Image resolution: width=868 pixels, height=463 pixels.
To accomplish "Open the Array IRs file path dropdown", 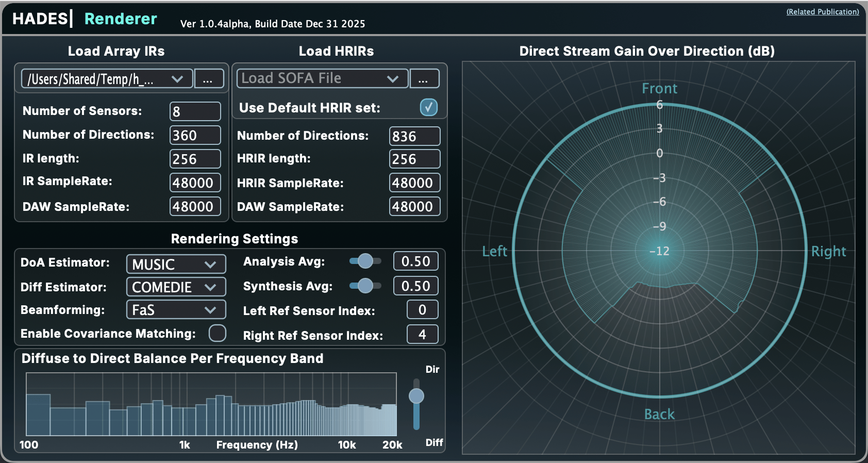I will pos(107,79).
